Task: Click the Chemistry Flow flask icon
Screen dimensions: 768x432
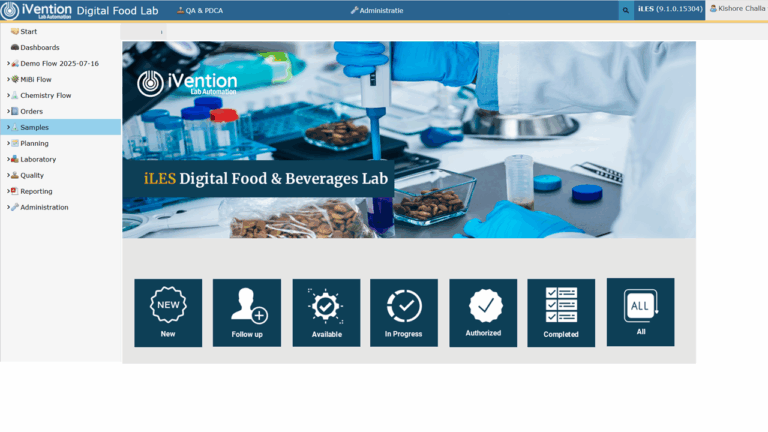Action: tap(15, 96)
